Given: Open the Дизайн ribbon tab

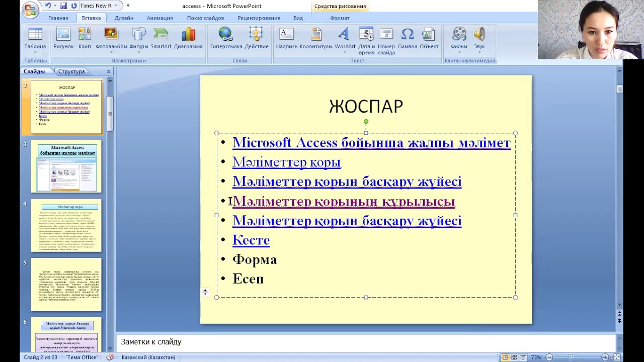Looking at the screenshot, I should coord(124,18).
